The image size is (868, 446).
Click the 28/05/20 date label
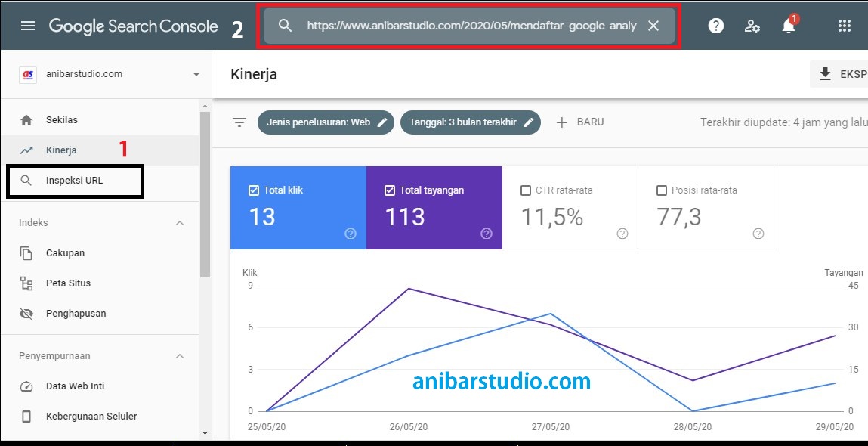[693, 426]
